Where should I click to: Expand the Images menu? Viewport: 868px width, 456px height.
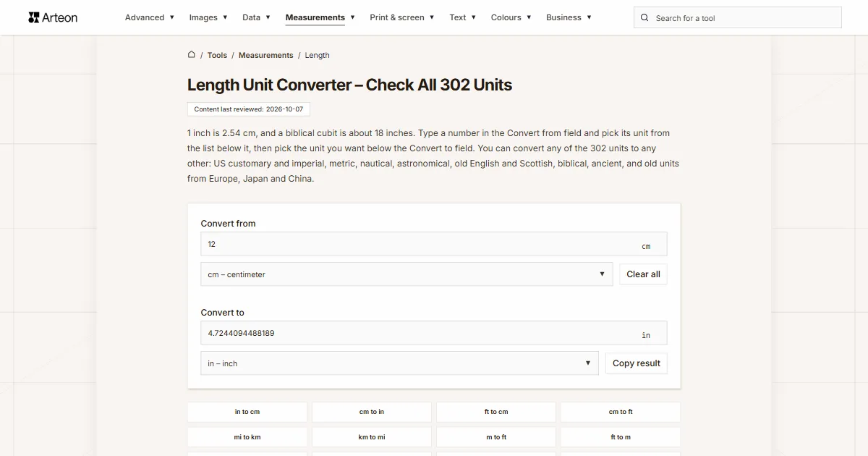coord(208,17)
